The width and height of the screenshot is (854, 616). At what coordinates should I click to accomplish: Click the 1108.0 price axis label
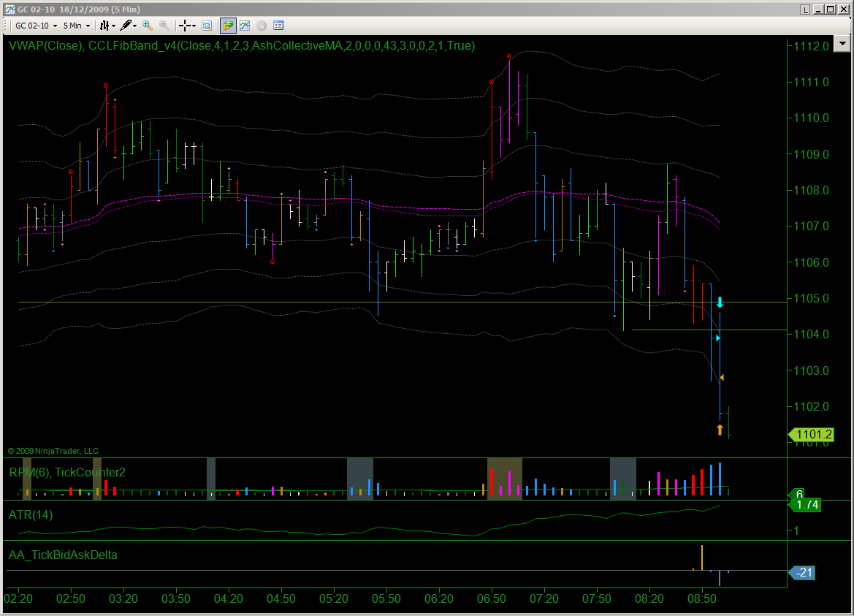[x=811, y=191]
